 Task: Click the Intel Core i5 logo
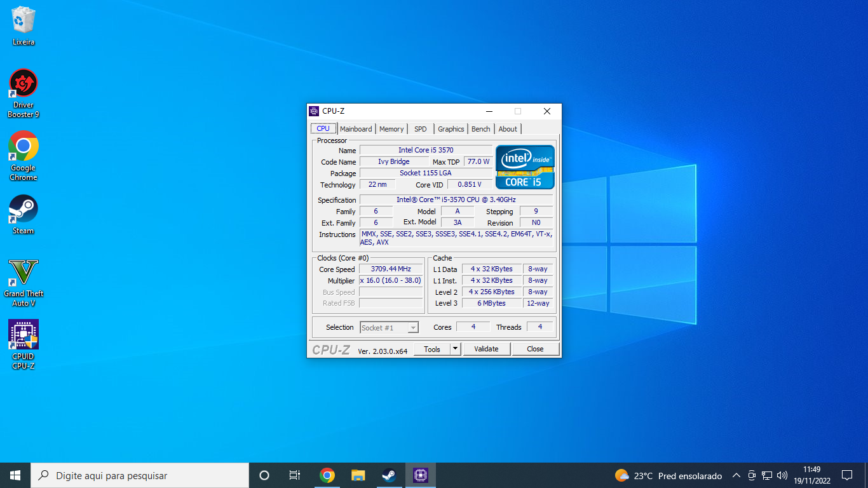[x=525, y=167]
